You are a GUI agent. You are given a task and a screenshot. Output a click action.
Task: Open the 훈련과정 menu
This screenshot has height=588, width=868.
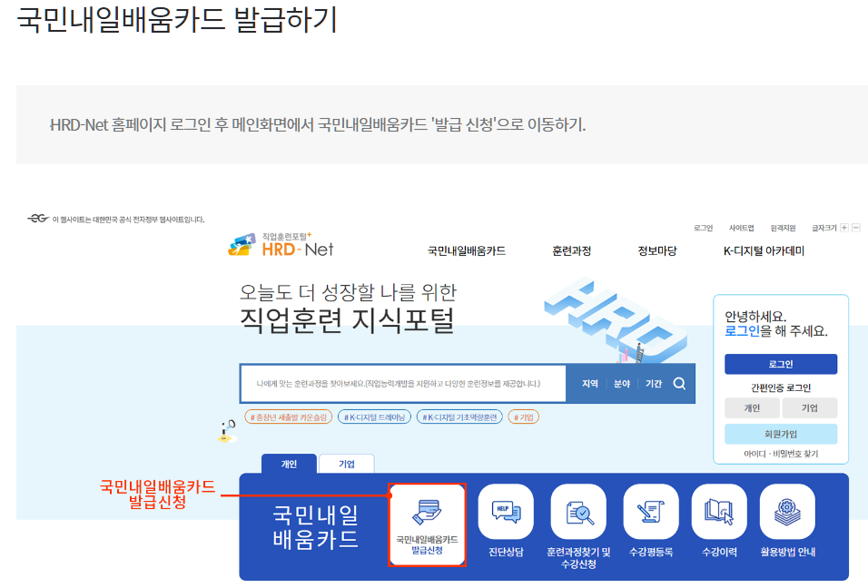tap(572, 251)
